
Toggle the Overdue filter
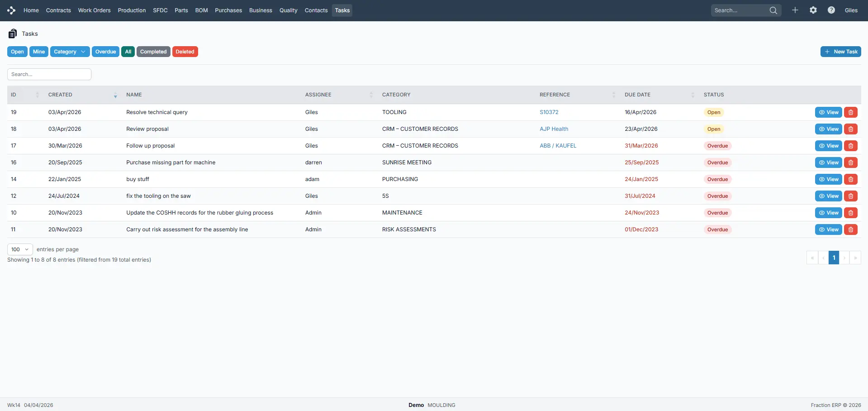(105, 52)
